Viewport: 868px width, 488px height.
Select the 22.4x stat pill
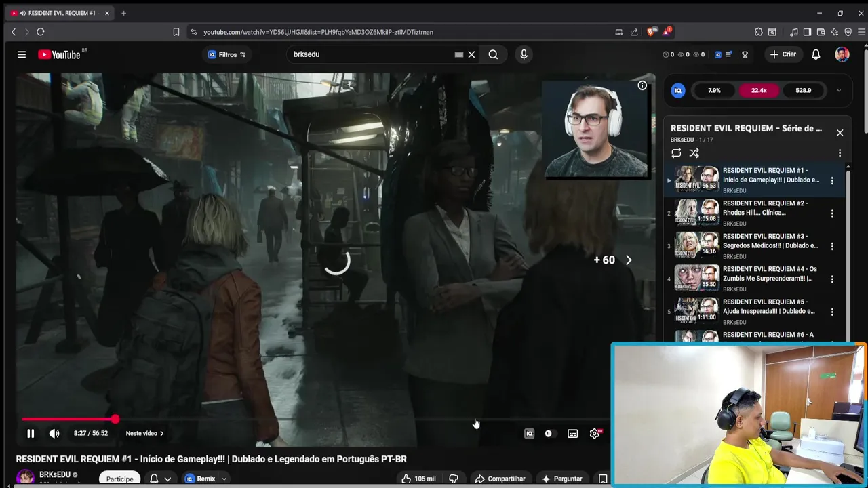(759, 90)
